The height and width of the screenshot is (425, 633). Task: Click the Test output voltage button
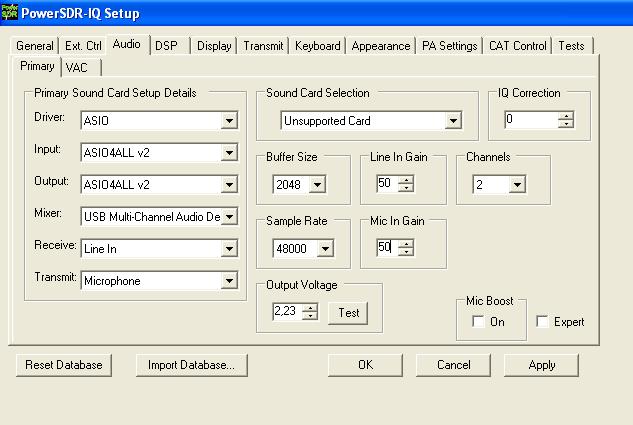pyautogui.click(x=348, y=312)
